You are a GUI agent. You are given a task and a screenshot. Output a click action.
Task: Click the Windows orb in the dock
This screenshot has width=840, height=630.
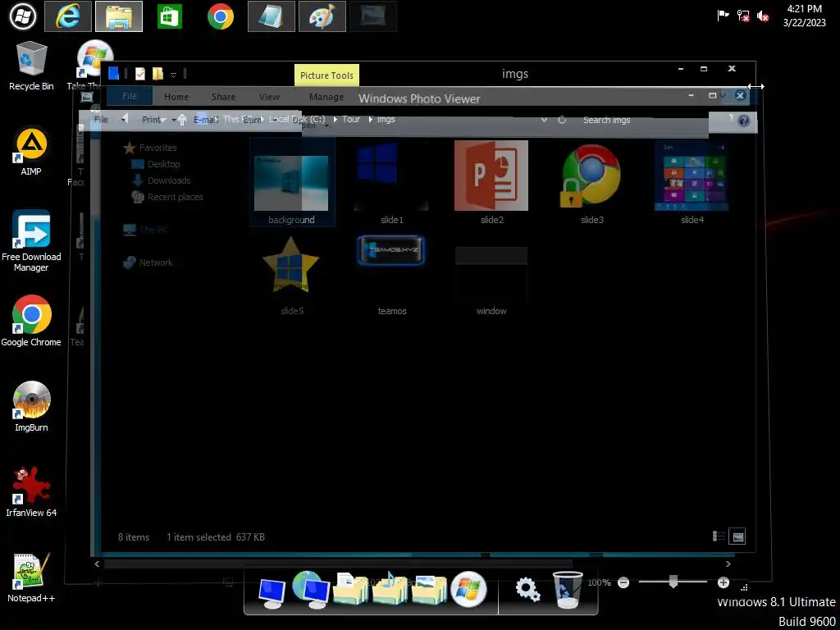point(468,590)
